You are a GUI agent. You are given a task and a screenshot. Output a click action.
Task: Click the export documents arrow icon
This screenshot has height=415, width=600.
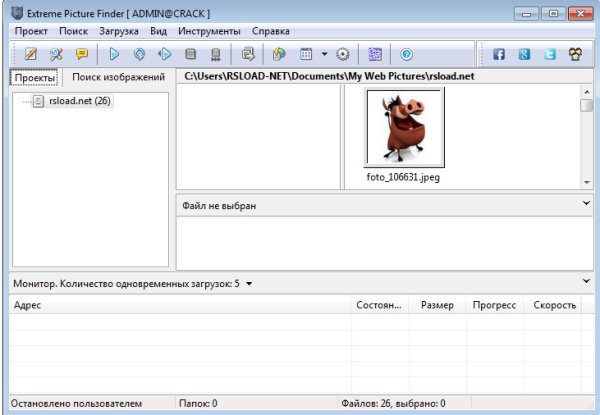(248, 54)
